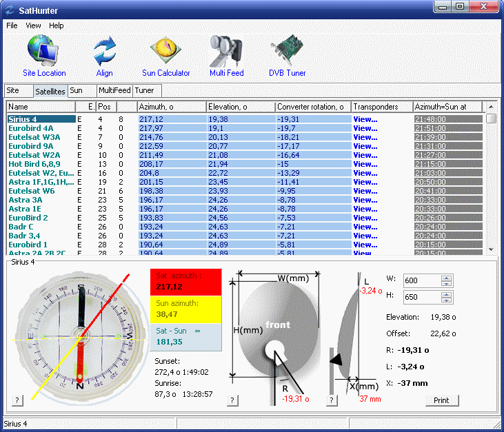
Task: Switch to the Site tab
Action: click(x=19, y=90)
